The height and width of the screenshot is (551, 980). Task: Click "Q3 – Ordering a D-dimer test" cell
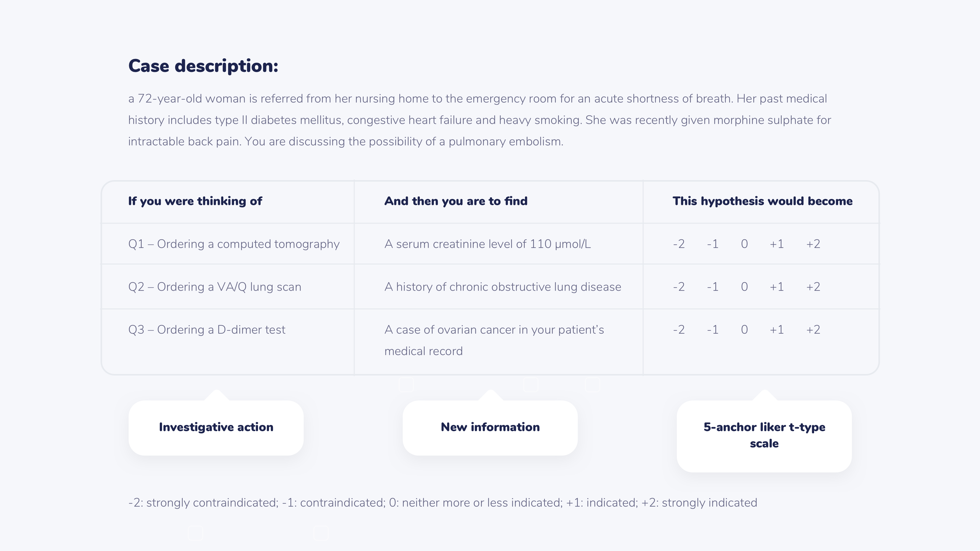(x=206, y=330)
